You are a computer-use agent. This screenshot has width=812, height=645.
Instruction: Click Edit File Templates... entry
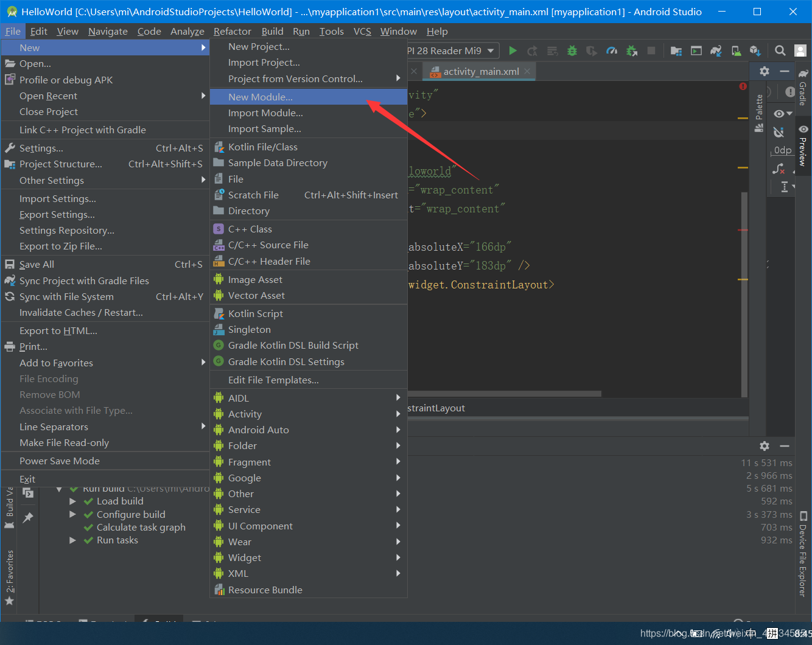click(309, 380)
